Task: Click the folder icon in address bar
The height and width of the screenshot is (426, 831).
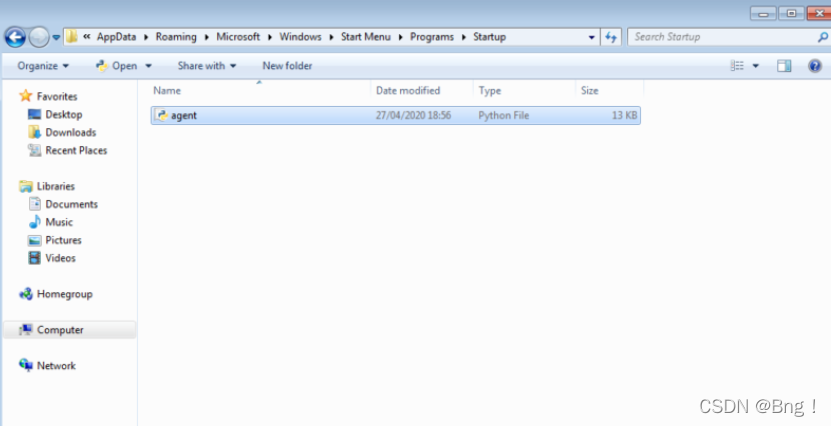Action: [x=72, y=37]
